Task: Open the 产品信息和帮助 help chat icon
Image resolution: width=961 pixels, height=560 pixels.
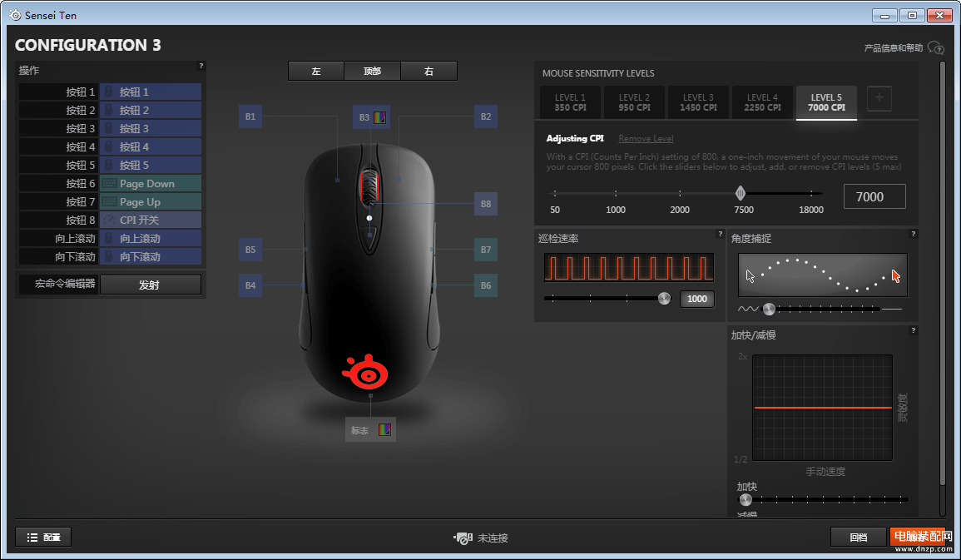Action: tap(936, 47)
